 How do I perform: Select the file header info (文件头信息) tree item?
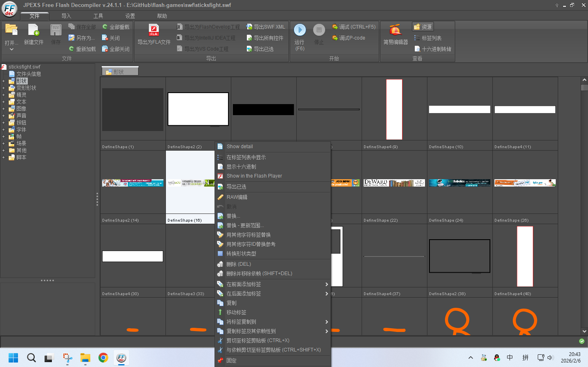pyautogui.click(x=29, y=74)
